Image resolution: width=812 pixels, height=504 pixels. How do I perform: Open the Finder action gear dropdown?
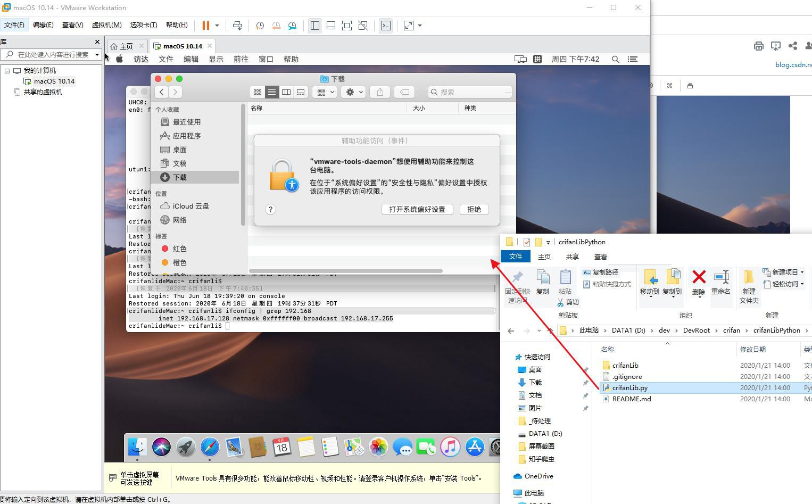pos(354,92)
